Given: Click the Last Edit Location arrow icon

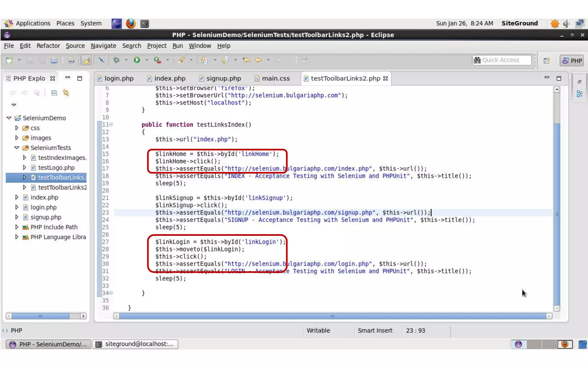Looking at the screenshot, I should 246,60.
